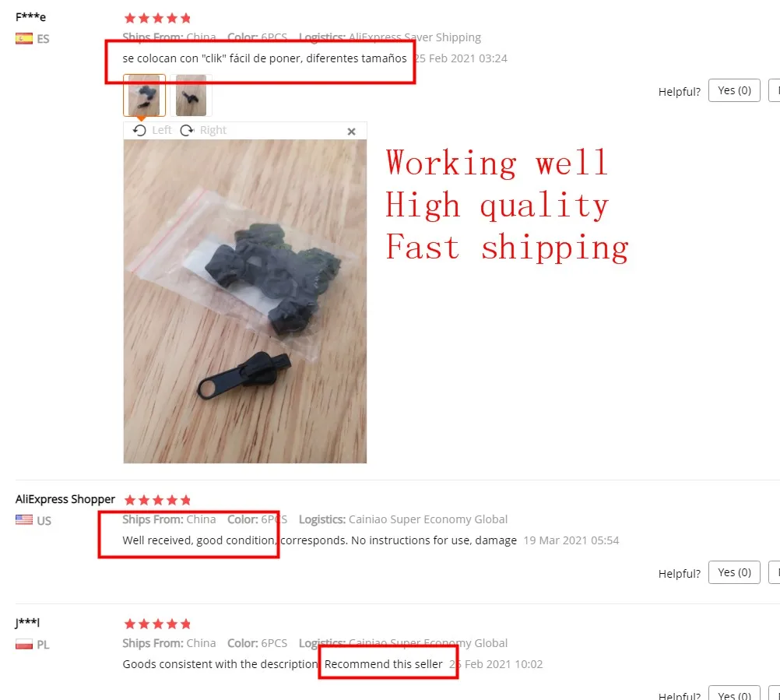Select the first review photo thumbnail
Viewport: 780px width, 700px height.
pos(144,95)
